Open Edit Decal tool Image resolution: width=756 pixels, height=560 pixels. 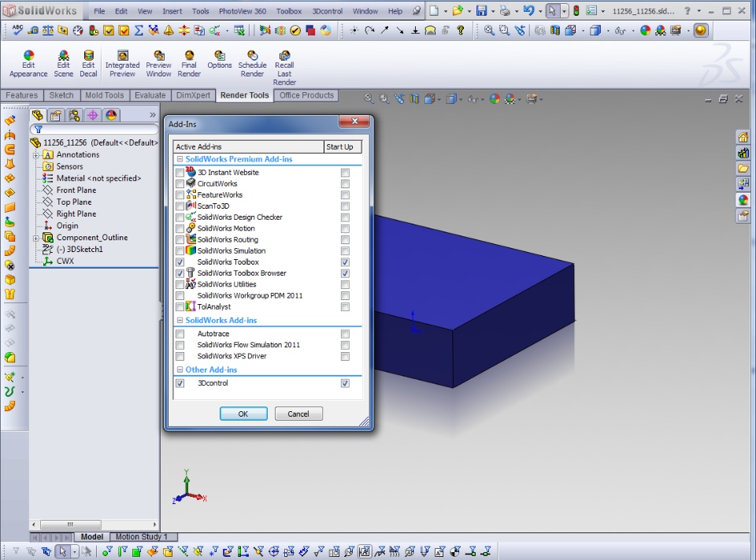pos(88,64)
